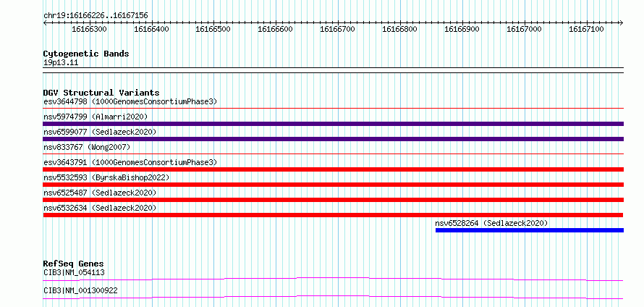Viewport: 644px width, 307px height.
Task: Click ruler position 16166300
Action: (89, 29)
